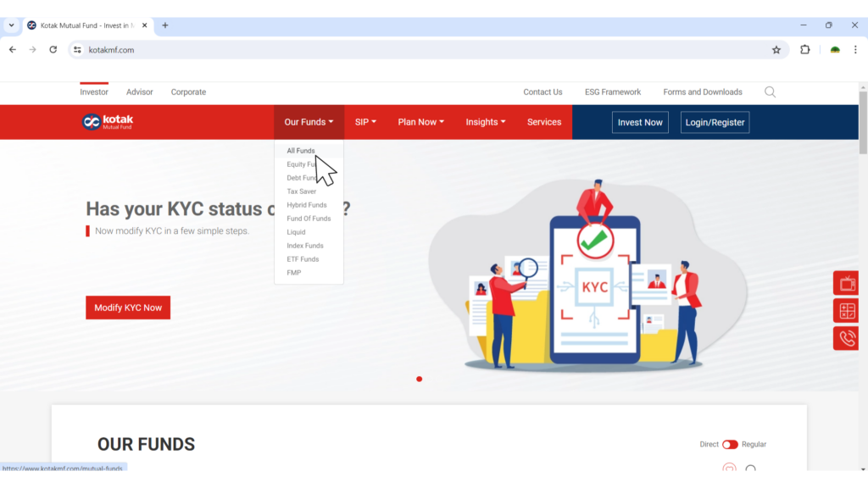The image size is (868, 488).
Task: Toggle the Direct/Regular plan switch
Action: point(730,444)
